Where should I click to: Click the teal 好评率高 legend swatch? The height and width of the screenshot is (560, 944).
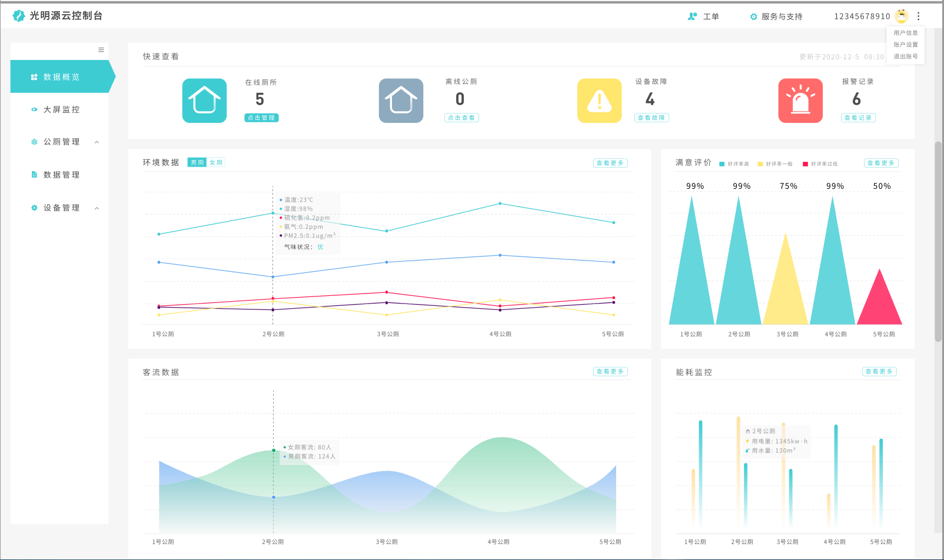(722, 164)
